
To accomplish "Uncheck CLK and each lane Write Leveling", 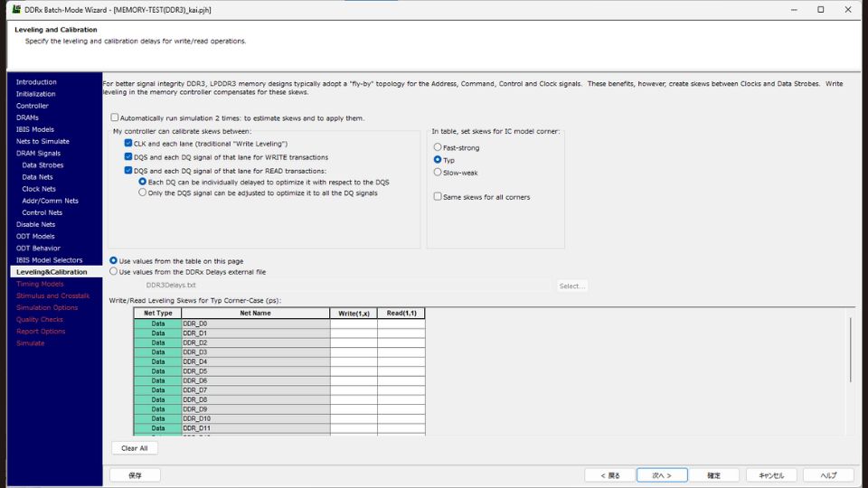I will pos(128,144).
